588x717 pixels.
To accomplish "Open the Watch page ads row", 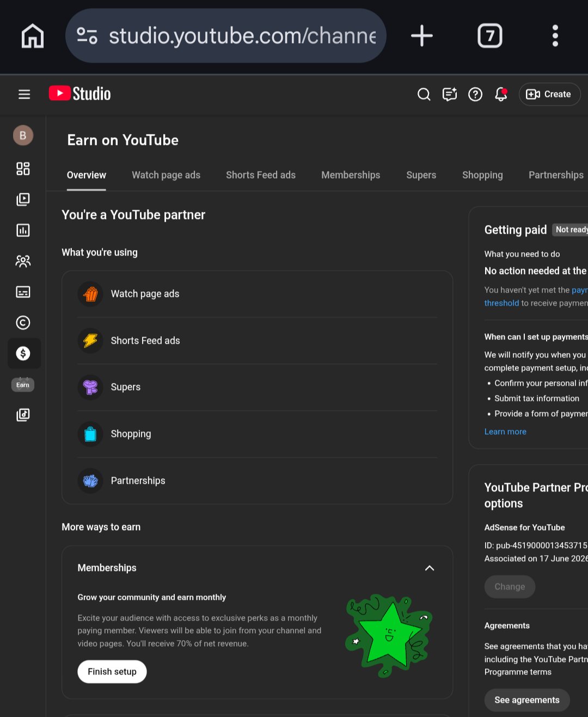I will click(258, 294).
